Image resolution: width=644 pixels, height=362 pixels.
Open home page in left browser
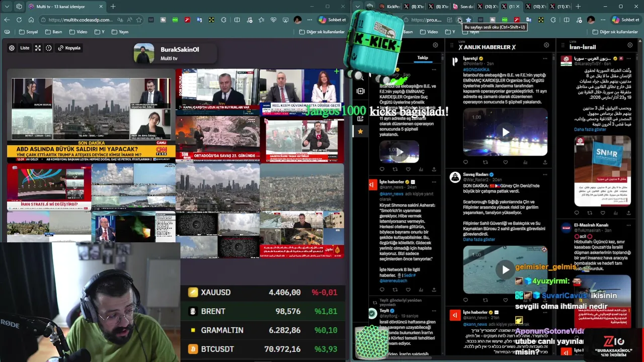31,20
